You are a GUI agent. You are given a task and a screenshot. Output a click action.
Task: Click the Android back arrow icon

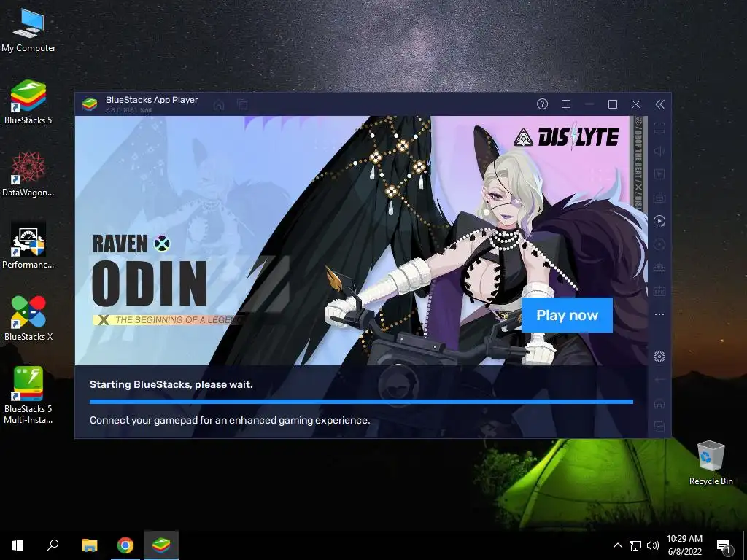(x=659, y=379)
